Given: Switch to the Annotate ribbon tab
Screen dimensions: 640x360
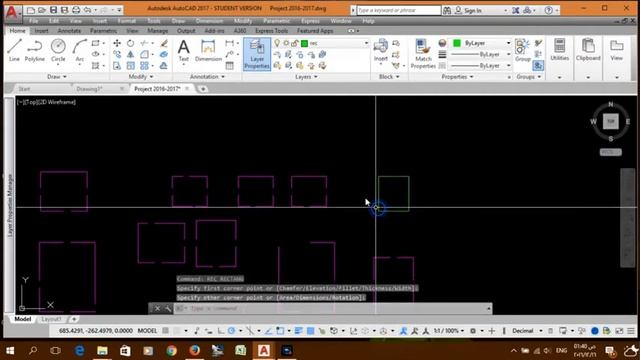Looking at the screenshot, I should pyautogui.click(x=69, y=31).
